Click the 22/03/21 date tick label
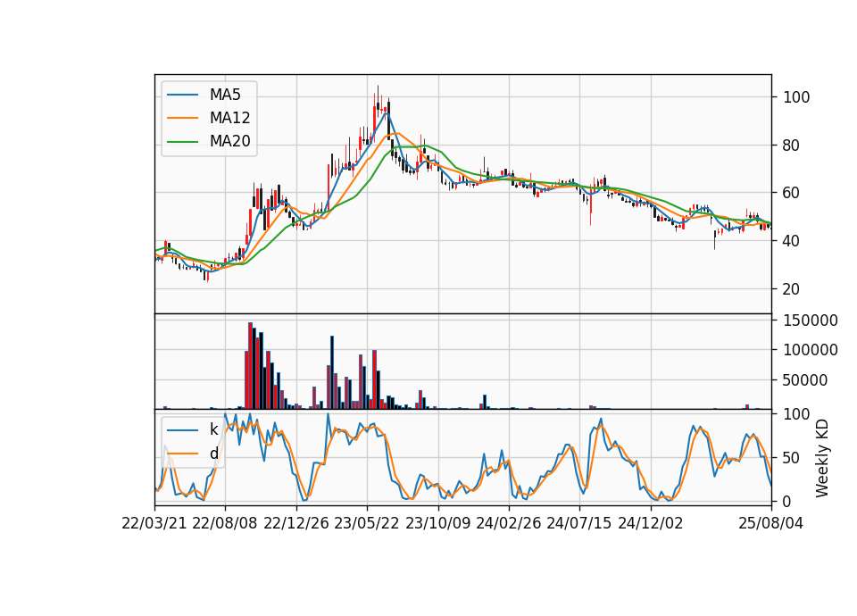The height and width of the screenshot is (616, 857). tap(154, 523)
